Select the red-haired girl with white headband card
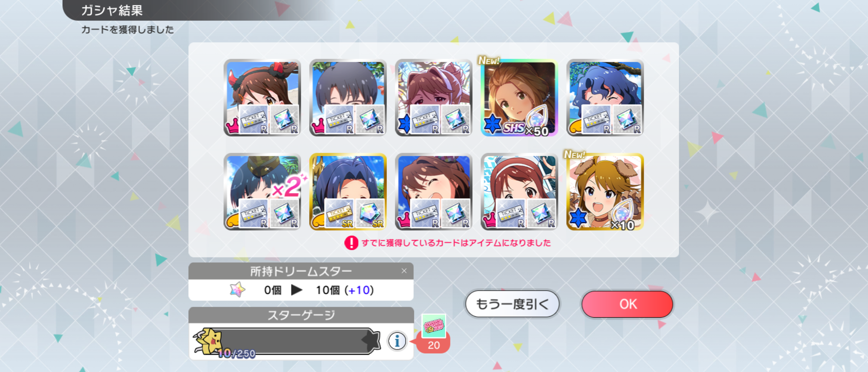The height and width of the screenshot is (372, 868). 519,192
